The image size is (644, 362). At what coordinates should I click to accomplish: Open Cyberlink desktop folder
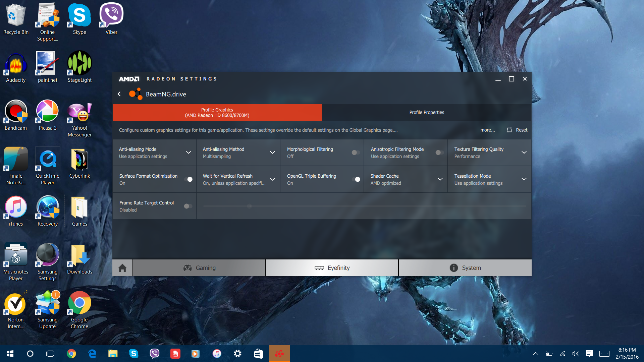pyautogui.click(x=79, y=163)
